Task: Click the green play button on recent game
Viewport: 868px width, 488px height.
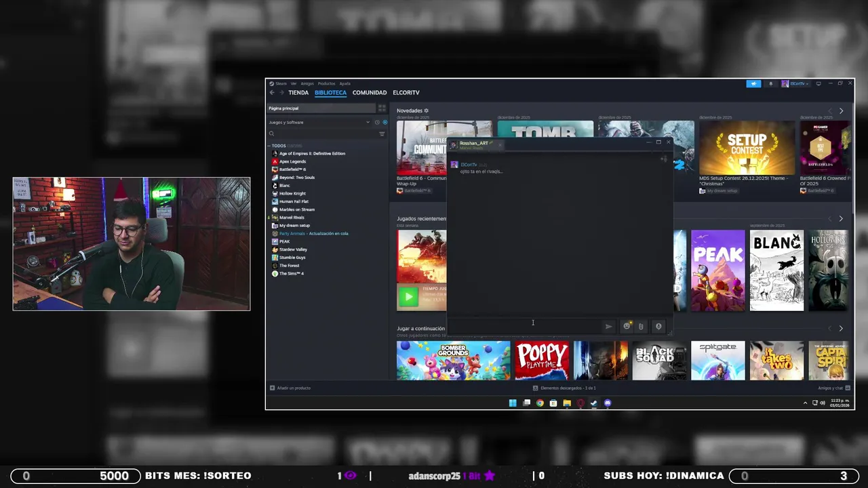Action: coord(408,296)
